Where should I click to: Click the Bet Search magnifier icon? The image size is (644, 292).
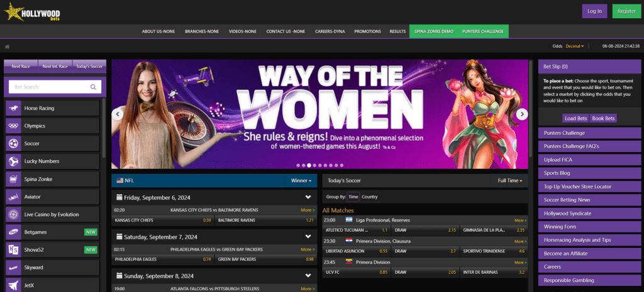tap(93, 87)
